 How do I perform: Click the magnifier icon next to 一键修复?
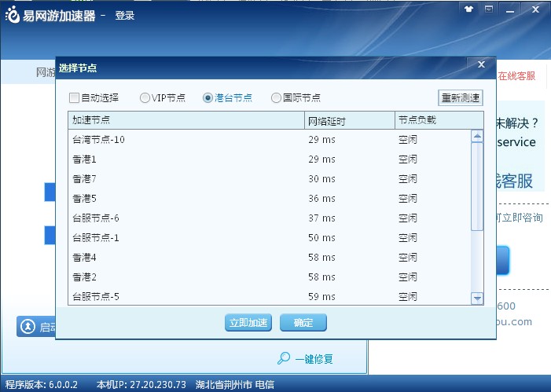click(x=284, y=358)
